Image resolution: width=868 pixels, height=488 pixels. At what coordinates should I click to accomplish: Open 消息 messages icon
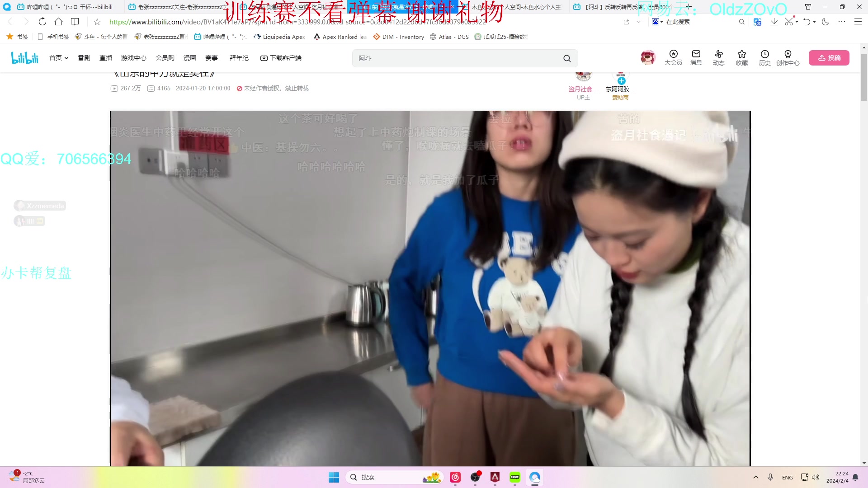696,58
